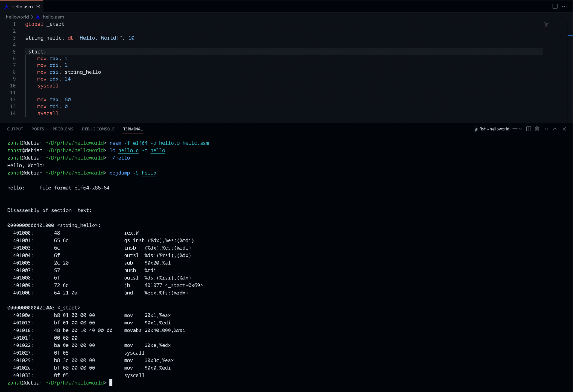
Task: Click the hello.o link in the nasm command
Action: [169, 143]
